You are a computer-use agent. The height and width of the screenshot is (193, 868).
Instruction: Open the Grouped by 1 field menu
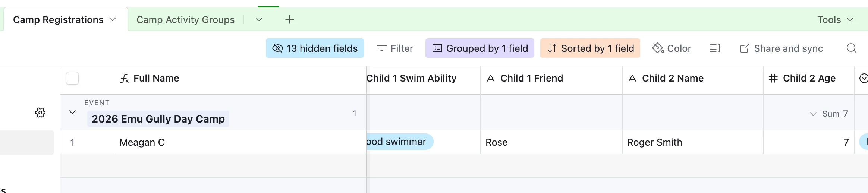[479, 48]
